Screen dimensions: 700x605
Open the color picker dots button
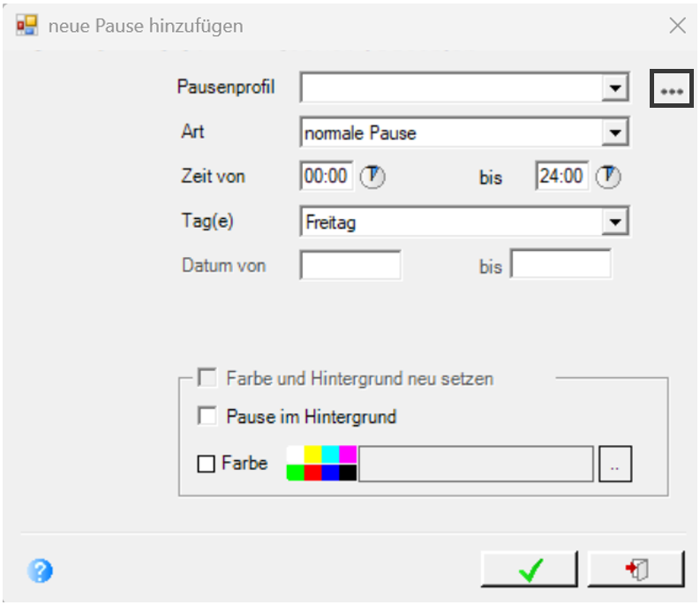click(615, 464)
